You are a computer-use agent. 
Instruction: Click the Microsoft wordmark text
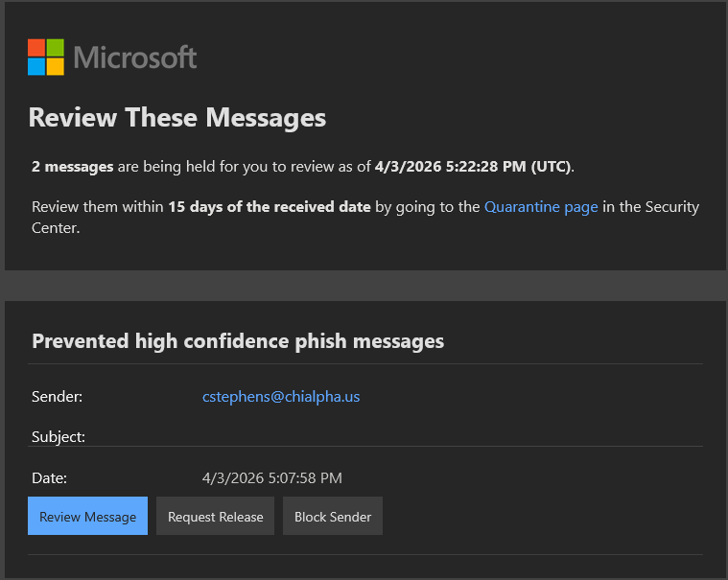tap(135, 58)
